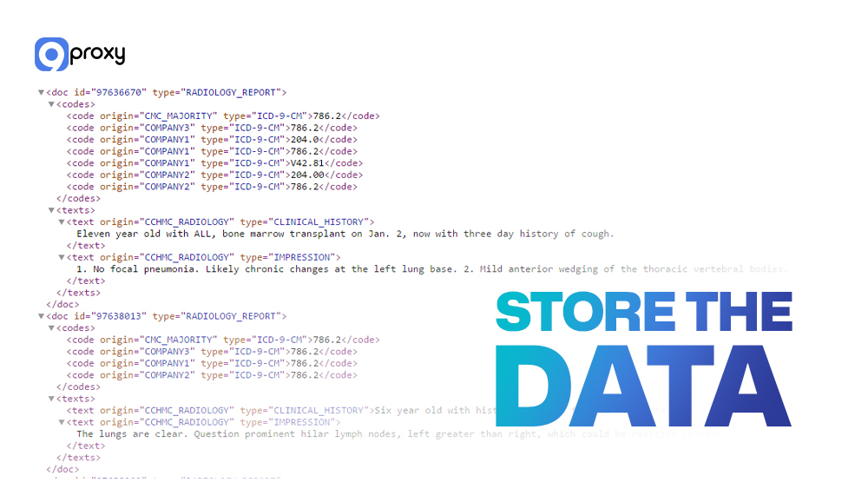Select the V42.81 code line
This screenshot has height=489, width=868.
214,163
